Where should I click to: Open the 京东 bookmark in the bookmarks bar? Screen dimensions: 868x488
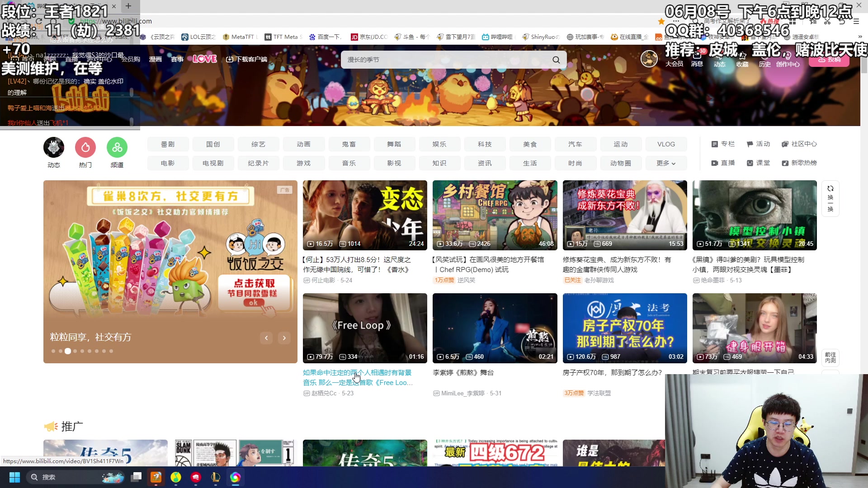(x=369, y=37)
